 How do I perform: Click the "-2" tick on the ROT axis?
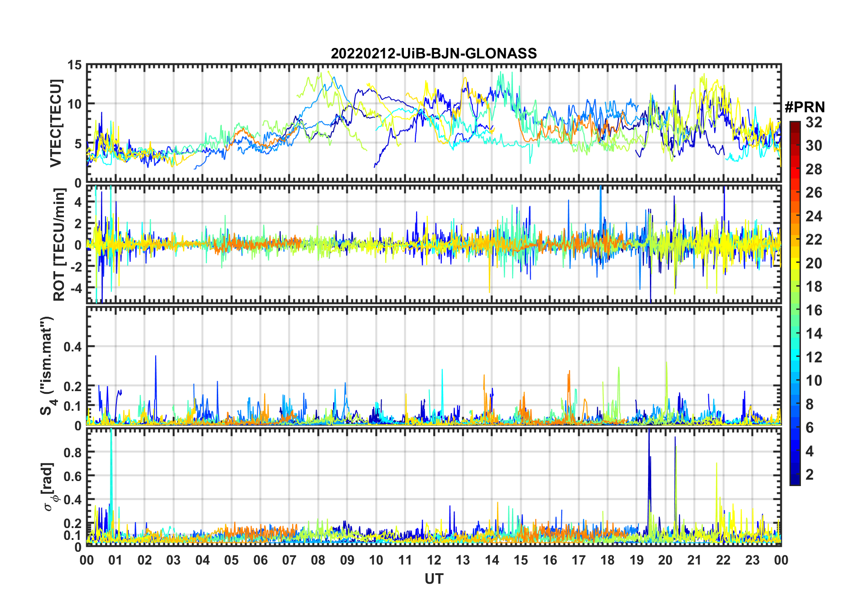75,267
